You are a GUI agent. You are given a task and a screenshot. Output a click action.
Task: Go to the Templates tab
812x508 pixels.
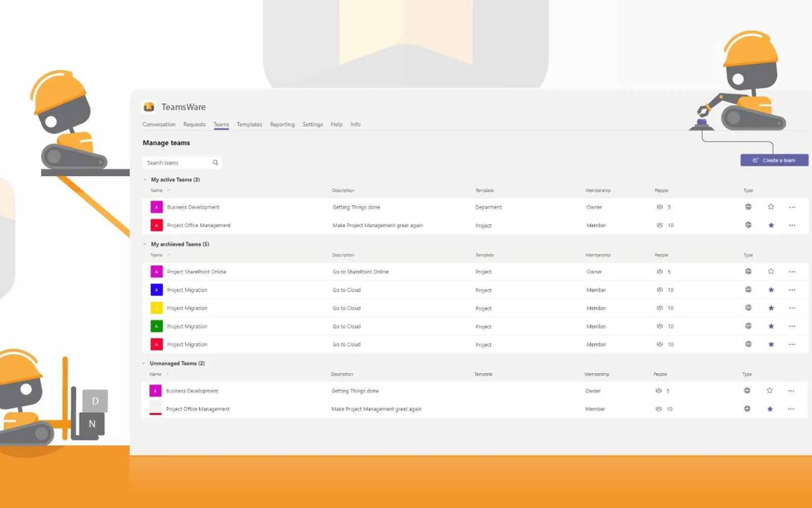click(x=249, y=124)
